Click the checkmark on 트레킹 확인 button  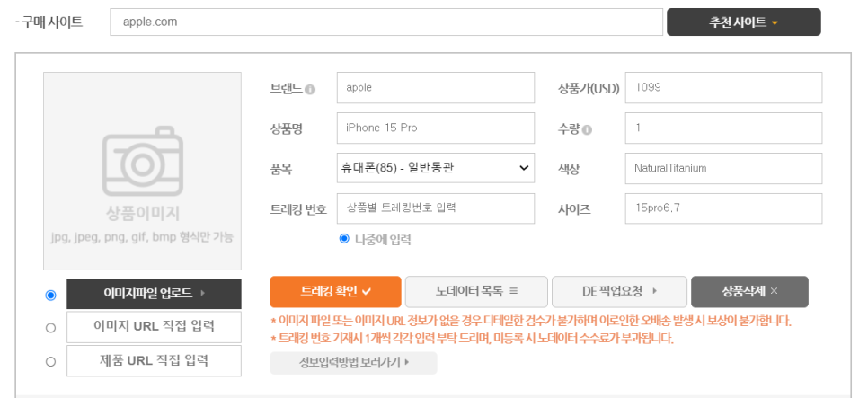click(x=366, y=292)
